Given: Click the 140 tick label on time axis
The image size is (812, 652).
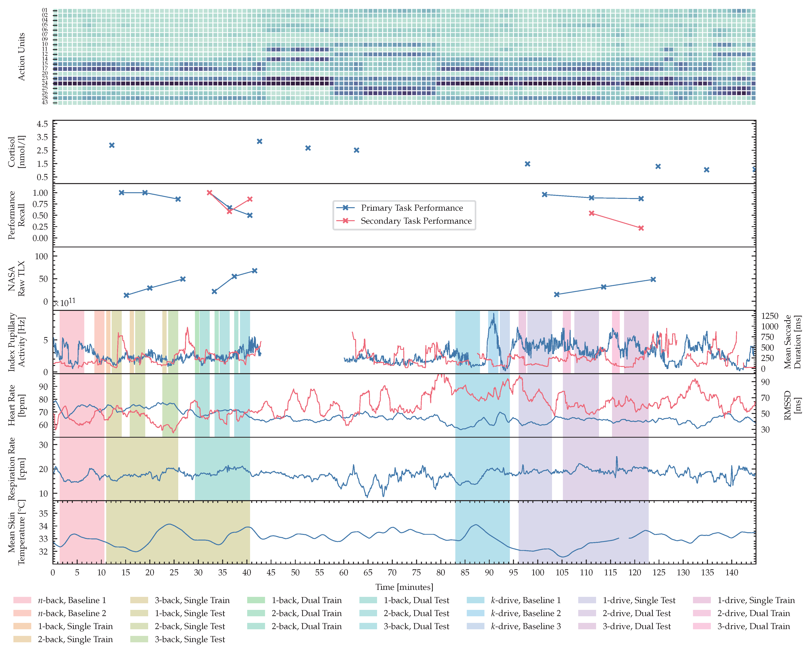Looking at the screenshot, I should (732, 573).
